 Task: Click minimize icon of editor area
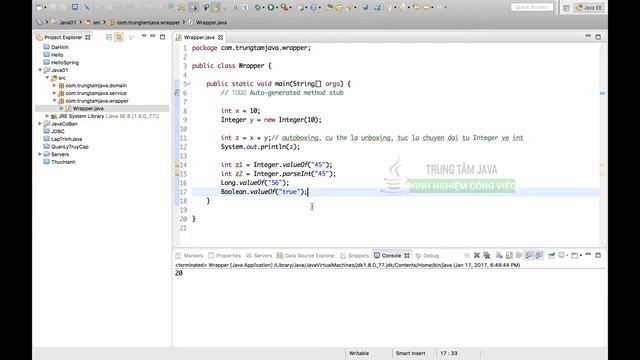coord(588,37)
